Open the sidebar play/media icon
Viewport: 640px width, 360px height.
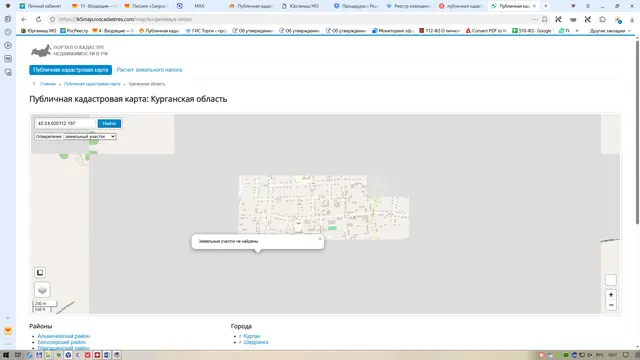tap(8, 45)
